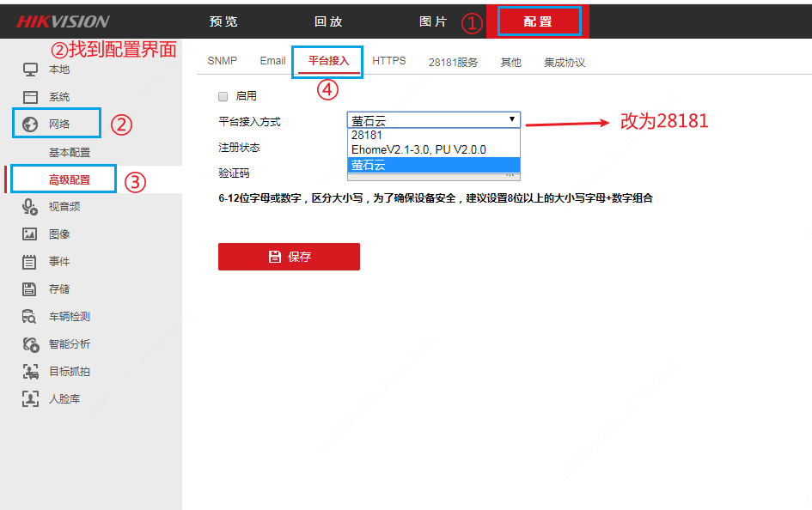Open the SNMP tab
Viewport: 812px width, 510px height.
[x=223, y=61]
